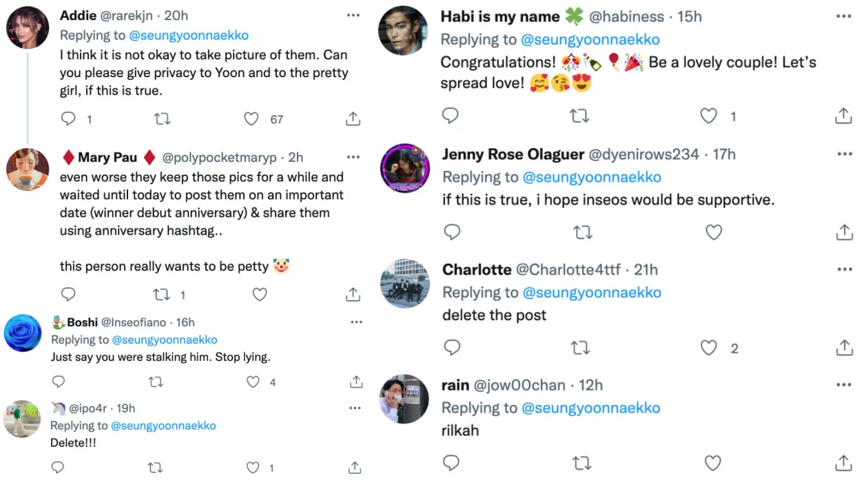Like Boshi's stalking reply

(x=253, y=381)
